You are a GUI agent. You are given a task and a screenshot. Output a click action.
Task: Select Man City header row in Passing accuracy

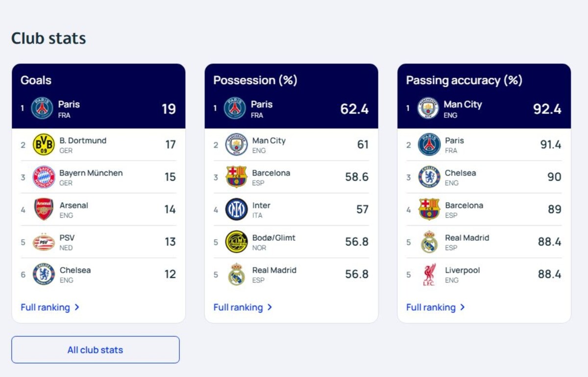click(x=484, y=109)
